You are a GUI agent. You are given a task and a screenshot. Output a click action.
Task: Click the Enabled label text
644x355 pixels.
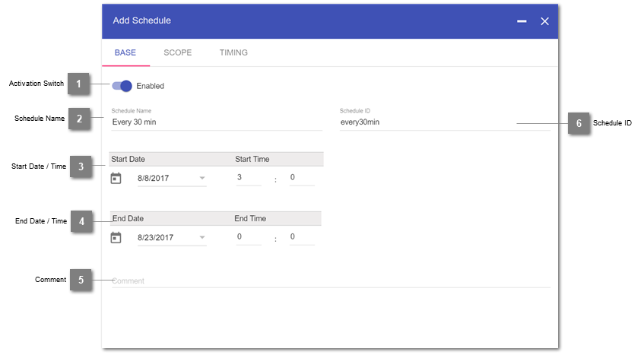(x=151, y=86)
